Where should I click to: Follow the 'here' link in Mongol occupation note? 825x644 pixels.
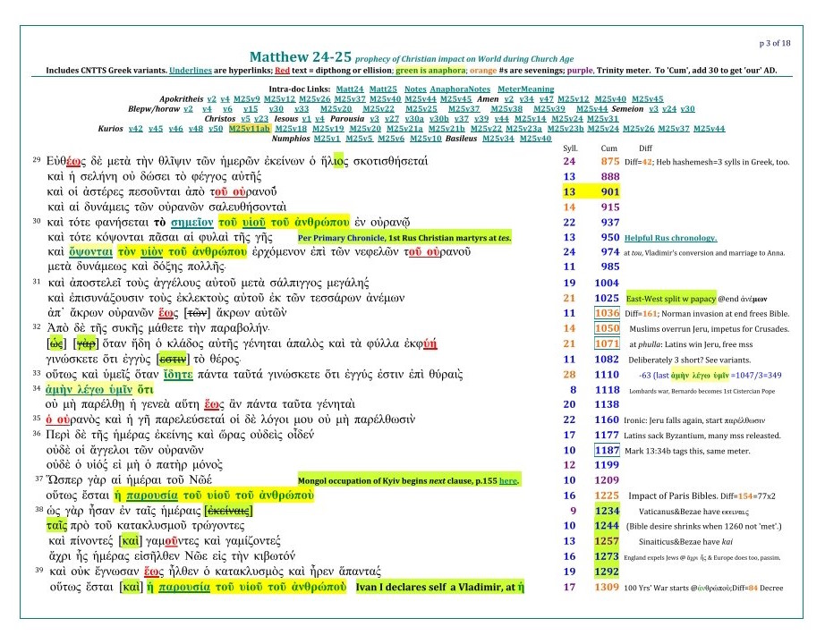pos(507,481)
